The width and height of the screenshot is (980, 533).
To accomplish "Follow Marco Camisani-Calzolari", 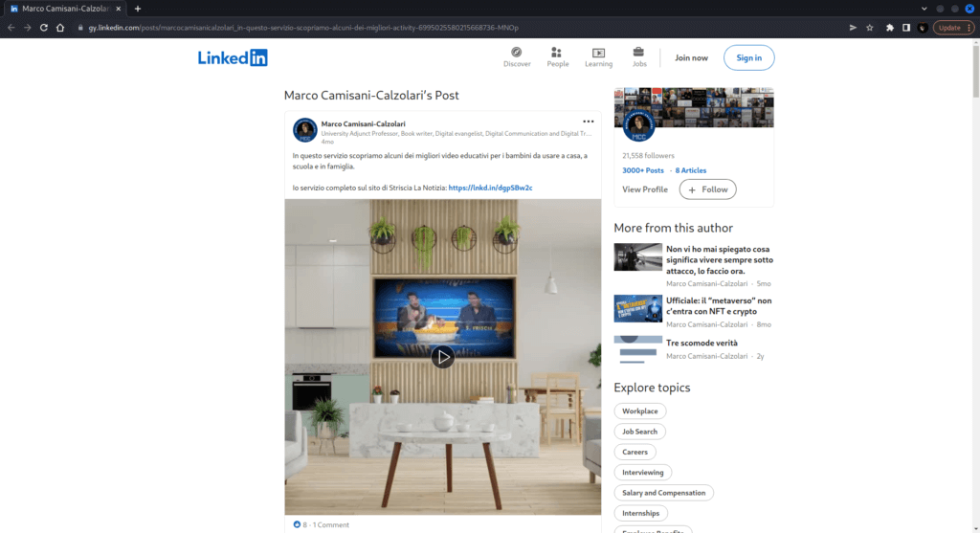I will coord(707,189).
